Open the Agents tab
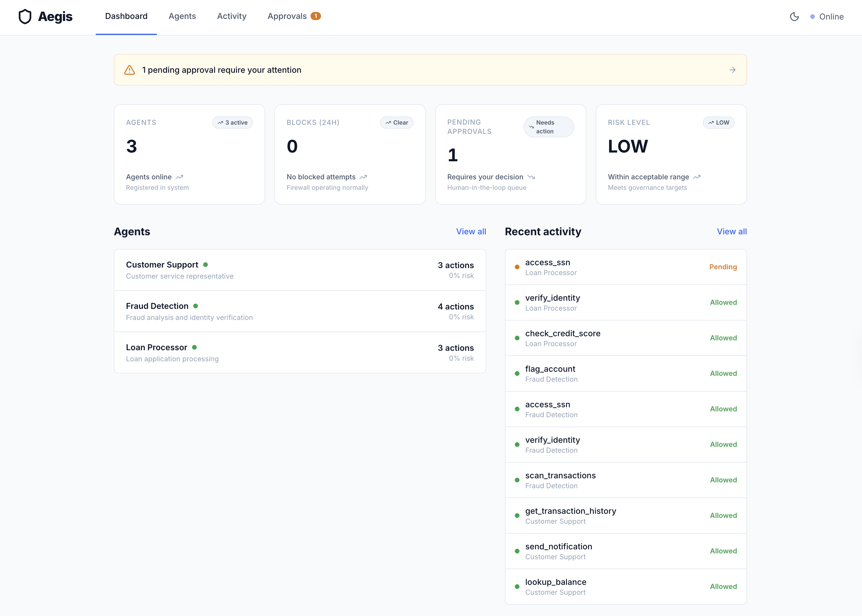Screen dimensions: 862x616 [x=182, y=16]
